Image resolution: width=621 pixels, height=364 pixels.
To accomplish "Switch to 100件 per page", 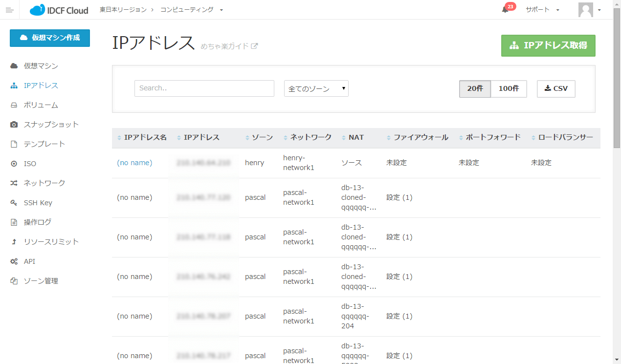I will pos(509,89).
